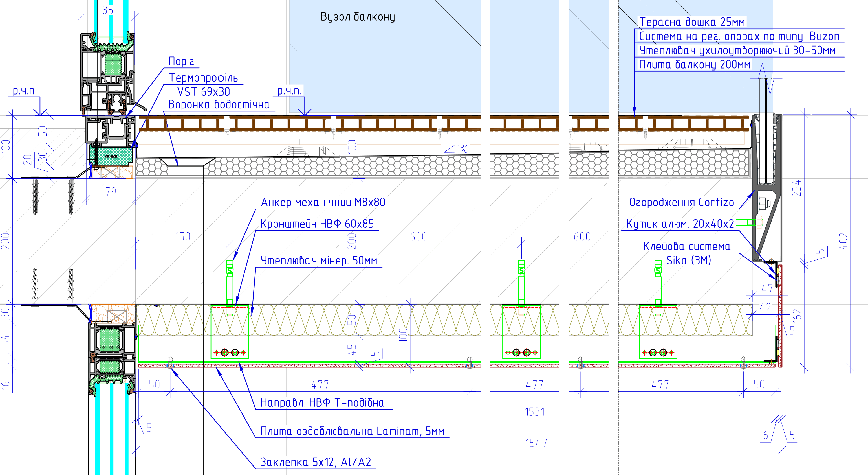
Task: Select the "Поріг" annotation
Action: point(181,61)
